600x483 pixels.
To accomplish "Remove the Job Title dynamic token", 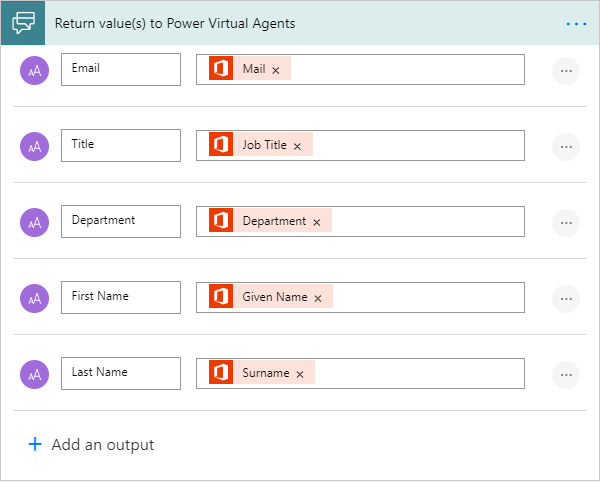I will tap(297, 146).
